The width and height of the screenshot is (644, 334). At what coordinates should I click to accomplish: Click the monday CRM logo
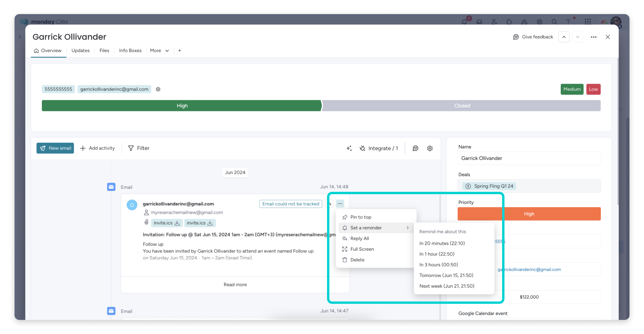point(44,22)
